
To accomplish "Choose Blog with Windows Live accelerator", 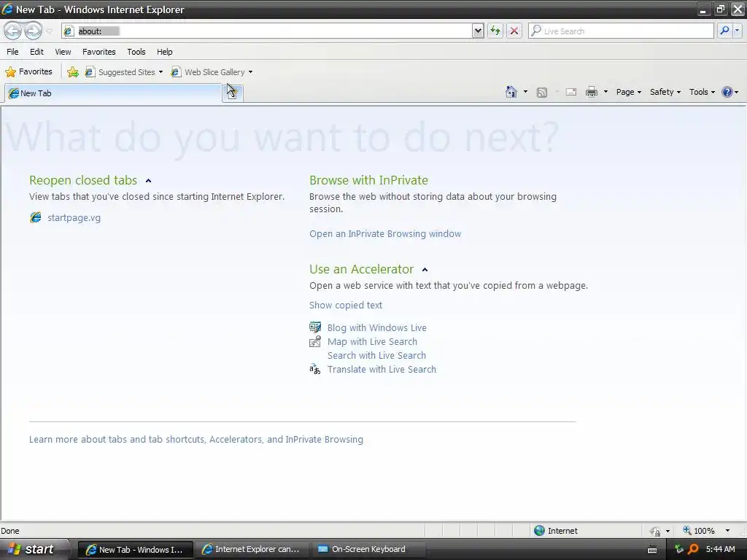I will coord(377,327).
